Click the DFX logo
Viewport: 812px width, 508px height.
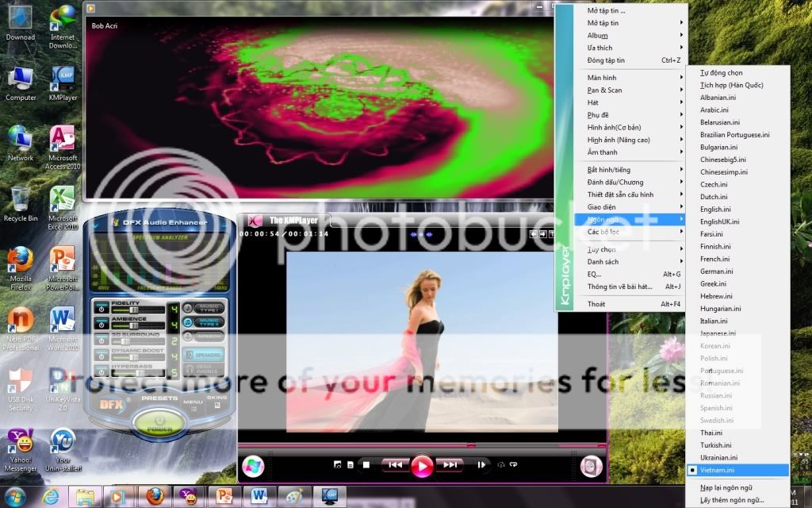click(112, 404)
